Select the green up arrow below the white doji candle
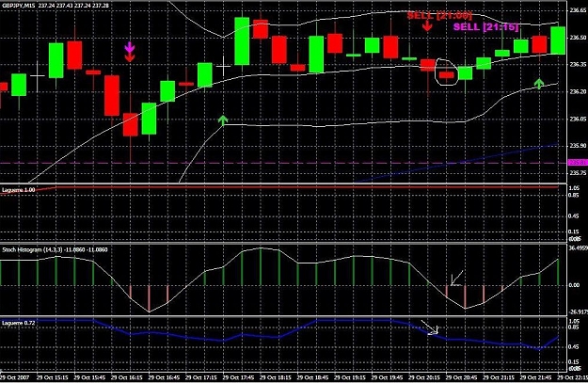This screenshot has height=383, width=588. (x=223, y=120)
